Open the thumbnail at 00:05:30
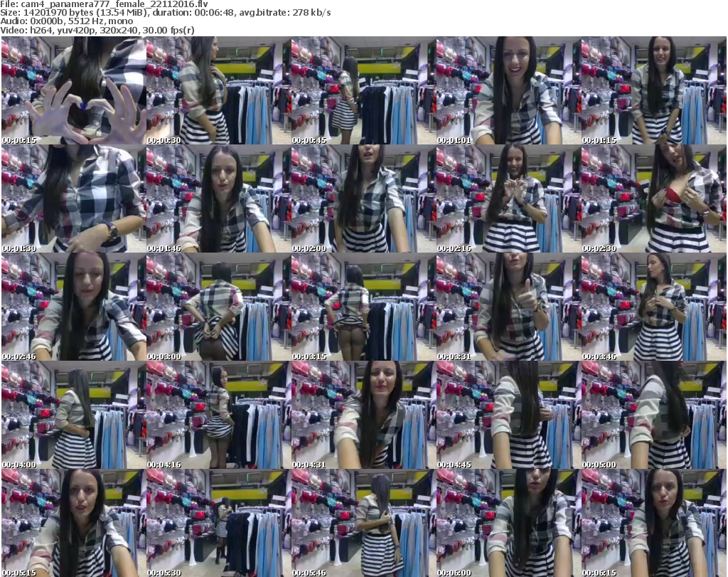Screen dimensions: 728x577 [218, 523]
